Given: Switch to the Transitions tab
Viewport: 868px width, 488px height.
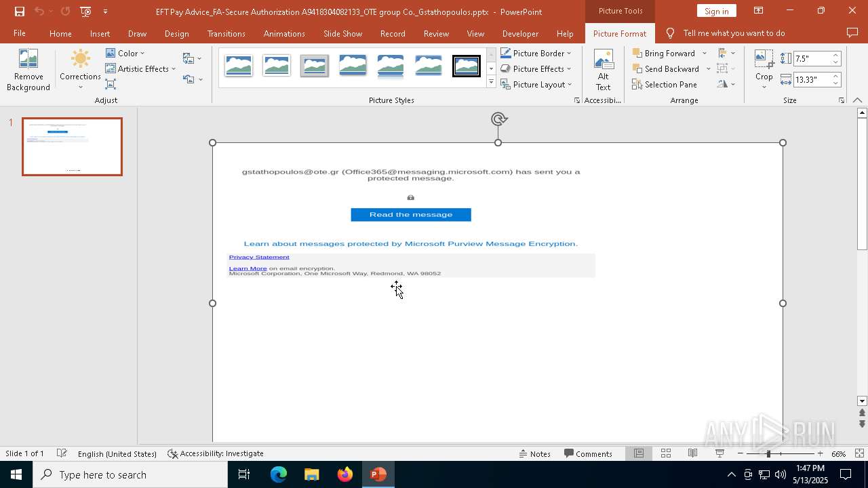Looking at the screenshot, I should coord(226,33).
